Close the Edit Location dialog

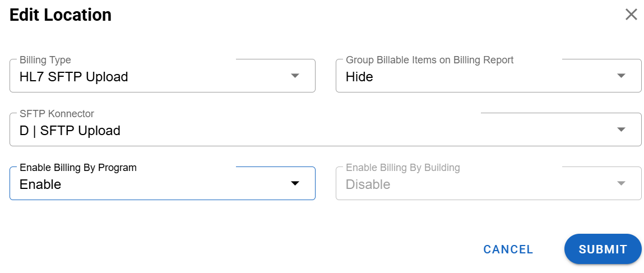click(x=631, y=15)
